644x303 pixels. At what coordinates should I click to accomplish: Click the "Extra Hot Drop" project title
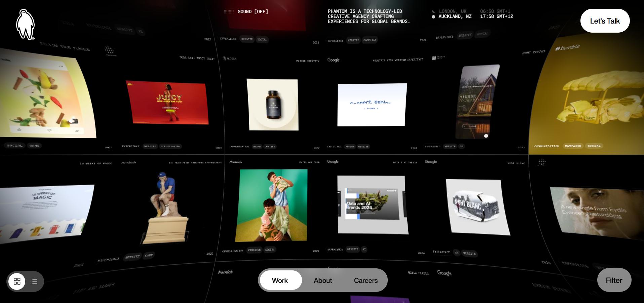tap(309, 162)
